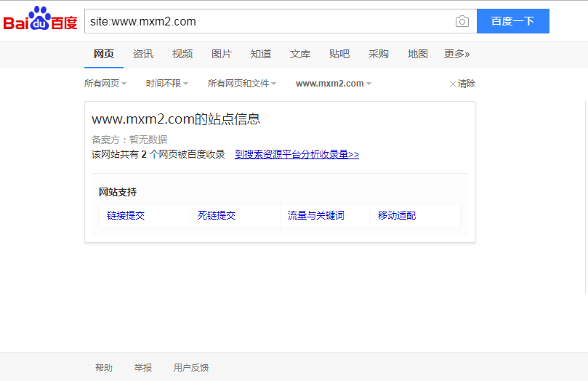Open the 贴吧 tab
The height and width of the screenshot is (381, 588).
[x=339, y=54]
